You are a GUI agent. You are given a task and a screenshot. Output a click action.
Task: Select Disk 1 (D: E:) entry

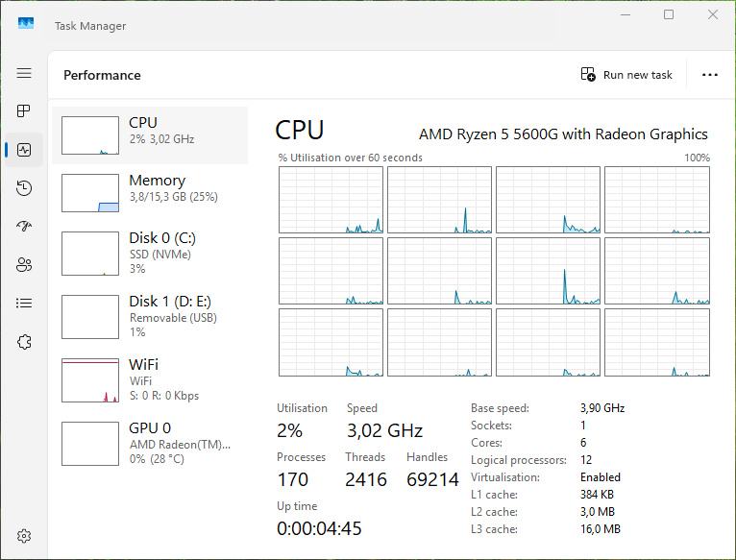pos(154,316)
